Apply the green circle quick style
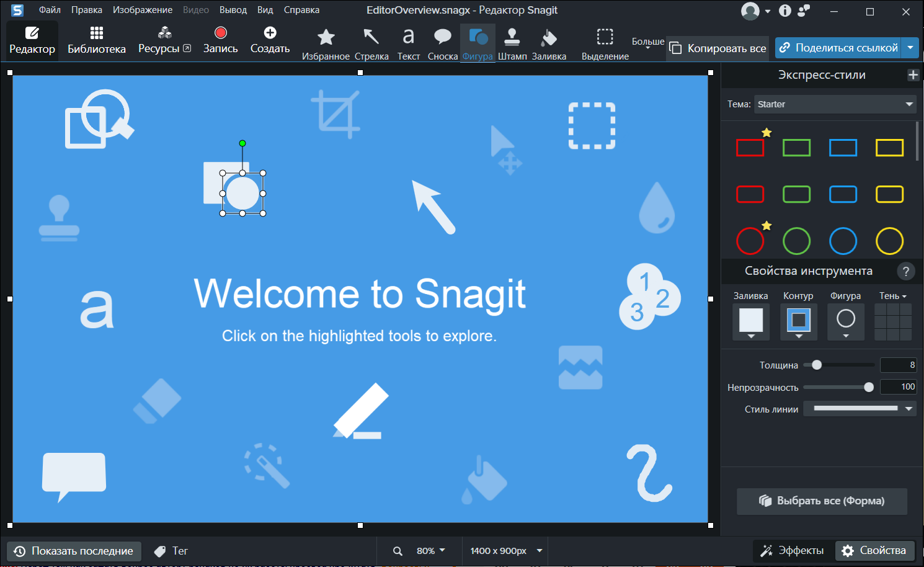This screenshot has width=924, height=567. click(x=797, y=241)
